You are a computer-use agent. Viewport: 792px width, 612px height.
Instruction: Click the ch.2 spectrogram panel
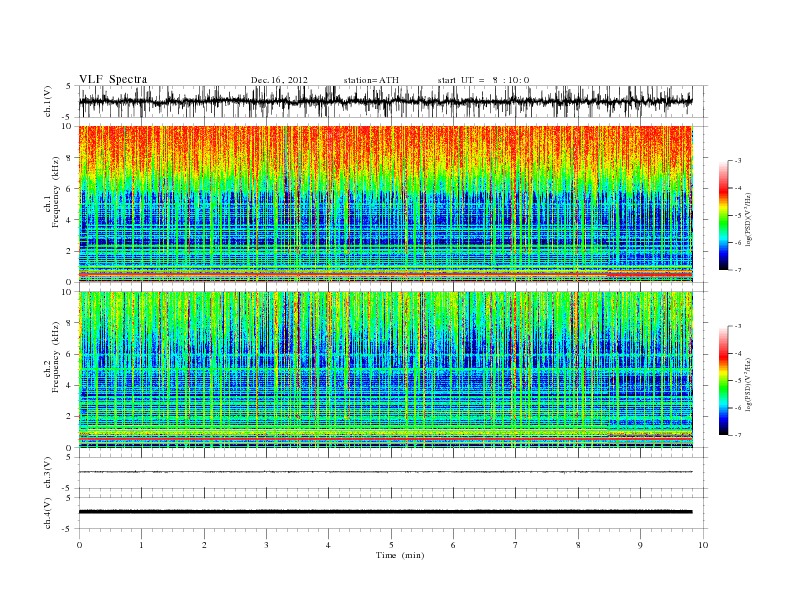tap(385, 370)
